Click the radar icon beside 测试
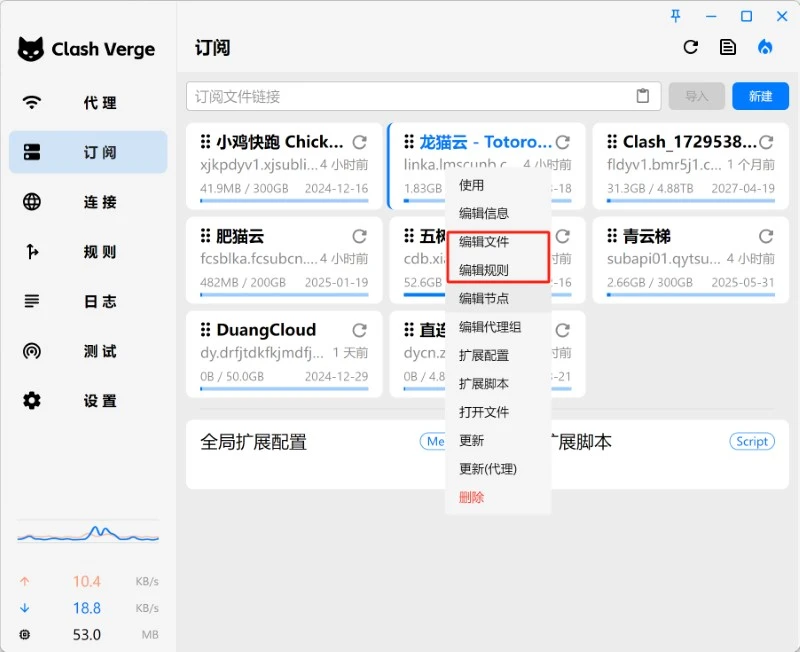Viewport: 800px width, 652px height. 32,351
